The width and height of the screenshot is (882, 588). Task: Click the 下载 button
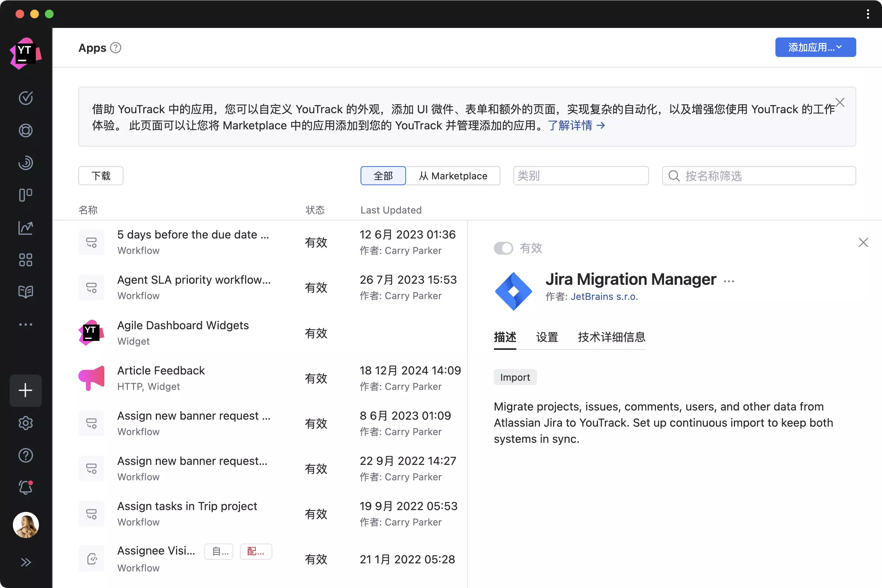point(100,176)
